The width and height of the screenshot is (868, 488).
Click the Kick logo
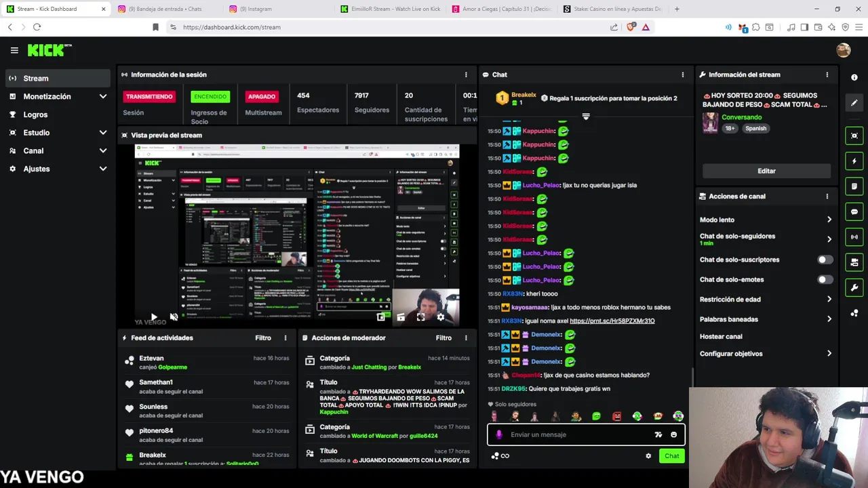pyautogui.click(x=49, y=50)
